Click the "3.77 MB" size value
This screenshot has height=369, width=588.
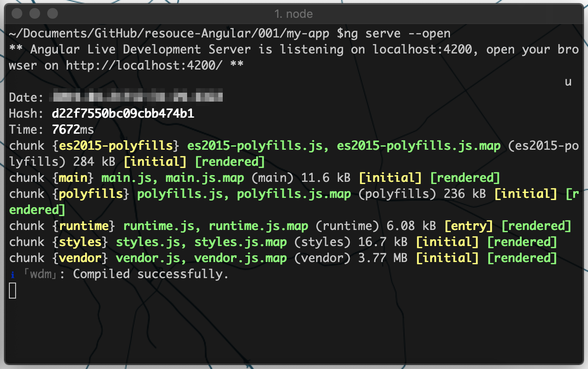pyautogui.click(x=383, y=258)
